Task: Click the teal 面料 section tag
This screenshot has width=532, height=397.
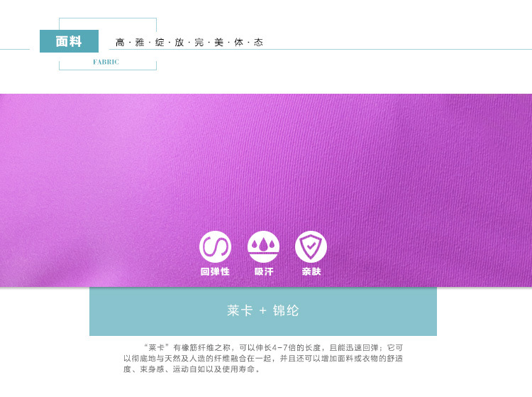Action: 69,42
